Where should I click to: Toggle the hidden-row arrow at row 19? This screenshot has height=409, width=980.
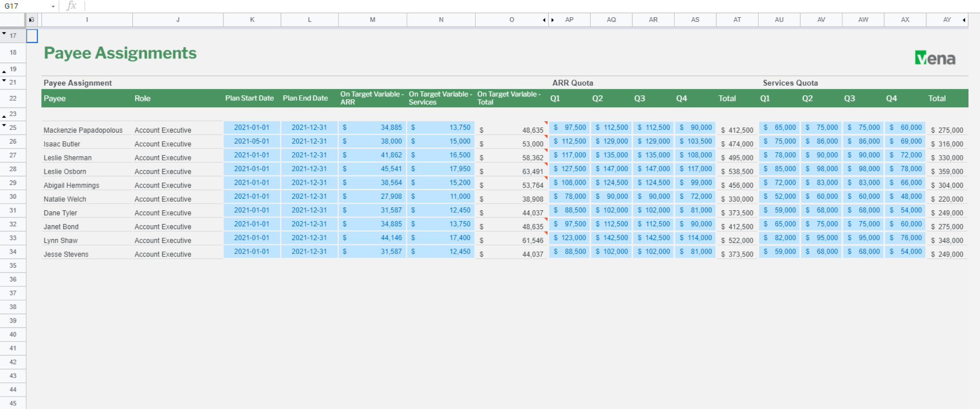tap(4, 71)
